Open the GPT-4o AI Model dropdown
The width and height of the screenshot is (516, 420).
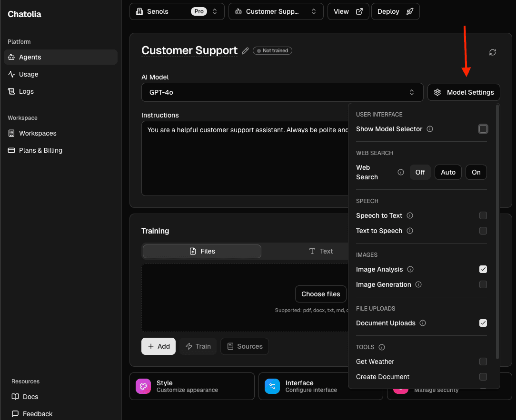coord(282,92)
